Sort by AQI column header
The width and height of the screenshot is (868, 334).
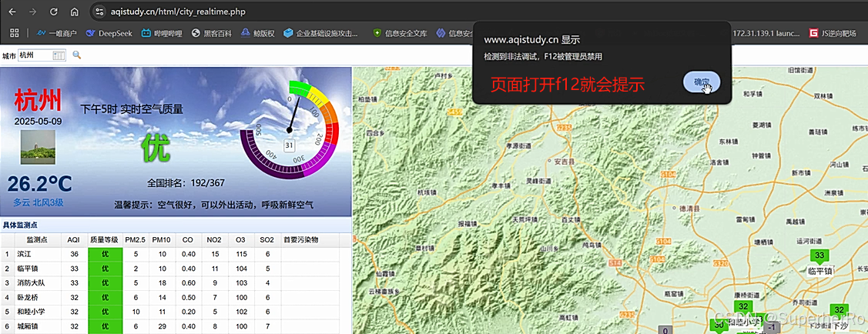(74, 240)
